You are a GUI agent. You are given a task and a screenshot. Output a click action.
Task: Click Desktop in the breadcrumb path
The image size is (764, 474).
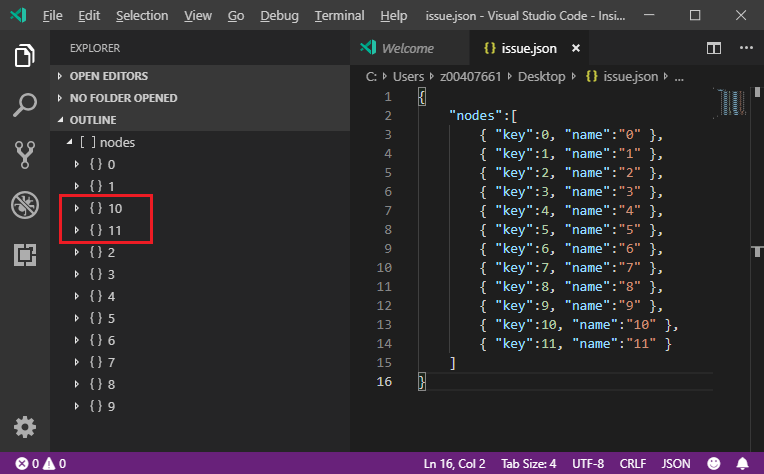541,76
